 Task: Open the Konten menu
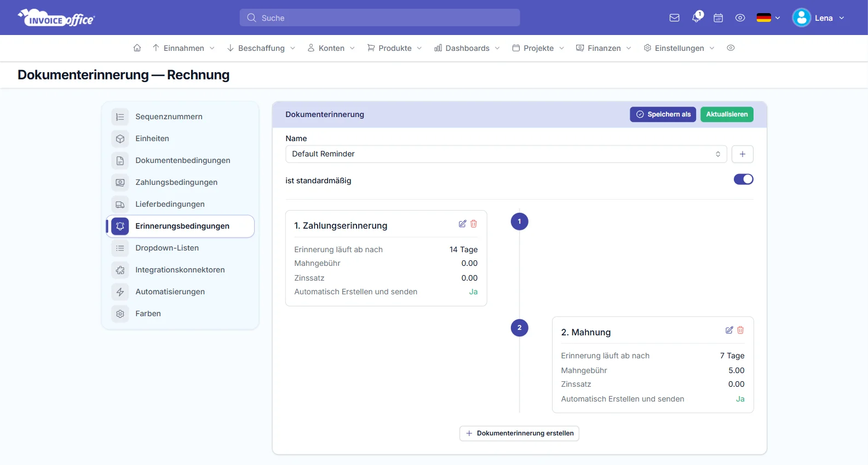pos(331,48)
